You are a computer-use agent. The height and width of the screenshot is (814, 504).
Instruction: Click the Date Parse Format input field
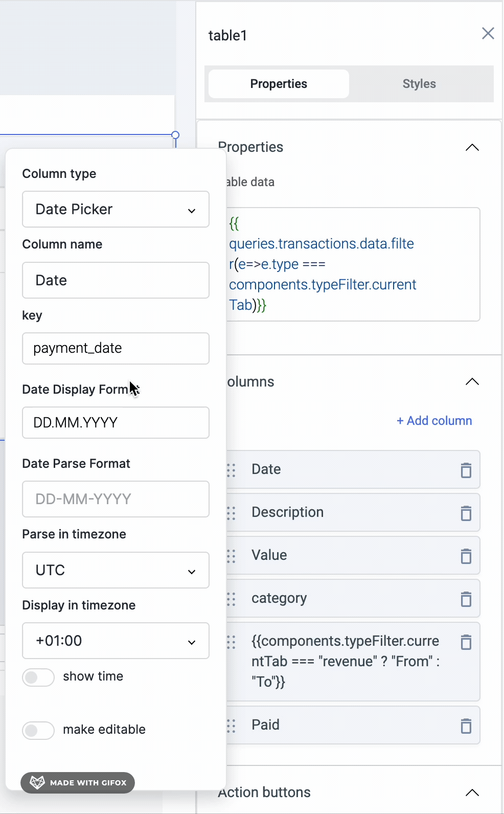(x=116, y=499)
